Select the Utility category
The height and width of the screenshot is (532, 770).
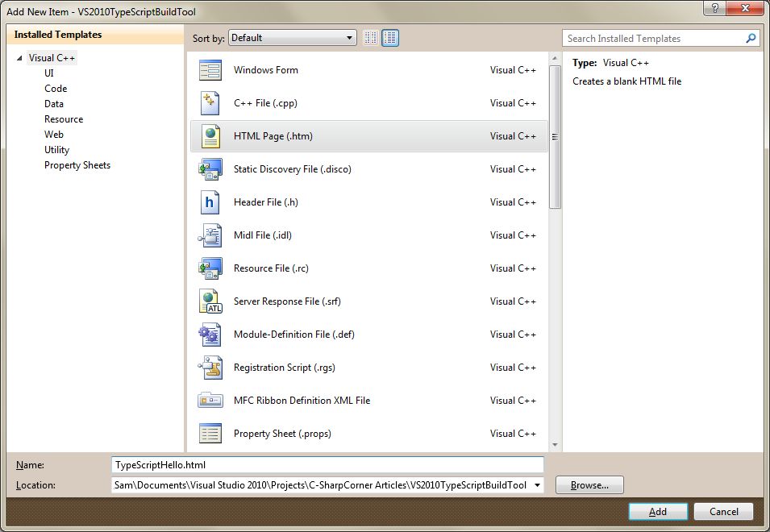pos(57,150)
